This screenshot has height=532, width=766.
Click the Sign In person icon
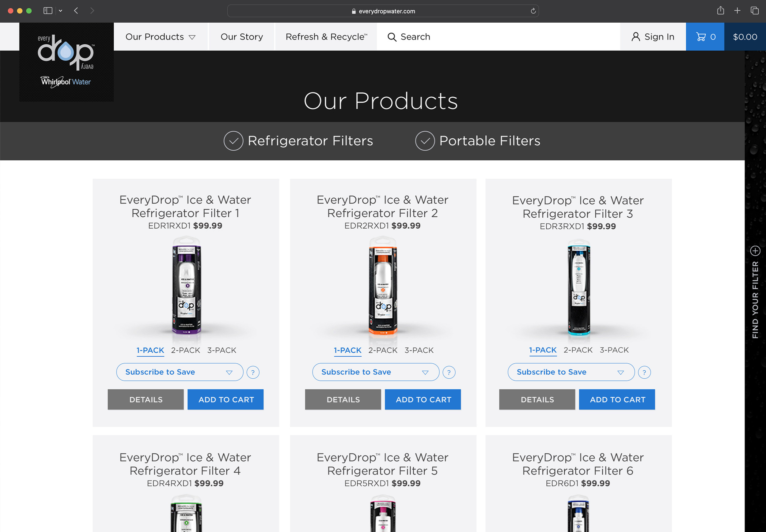tap(635, 37)
